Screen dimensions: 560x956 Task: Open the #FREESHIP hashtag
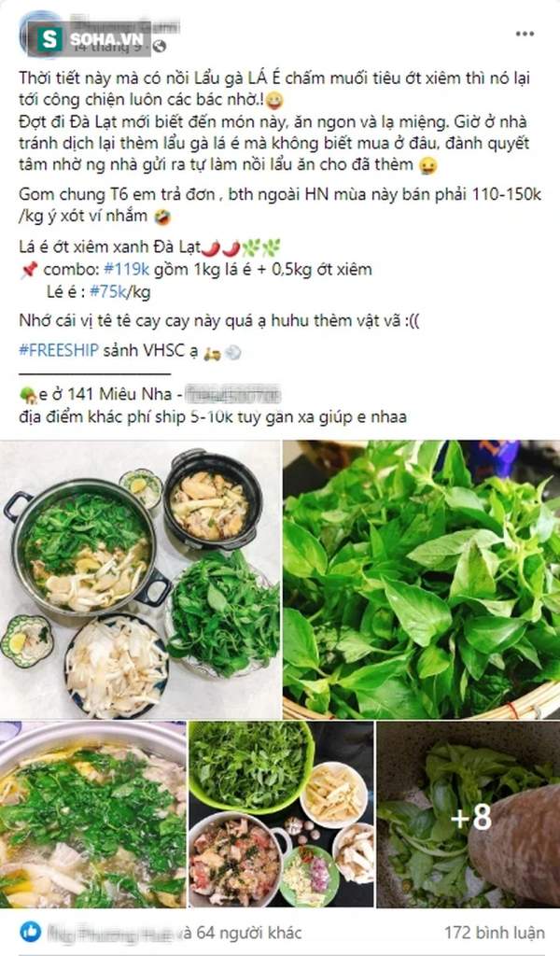point(59,351)
